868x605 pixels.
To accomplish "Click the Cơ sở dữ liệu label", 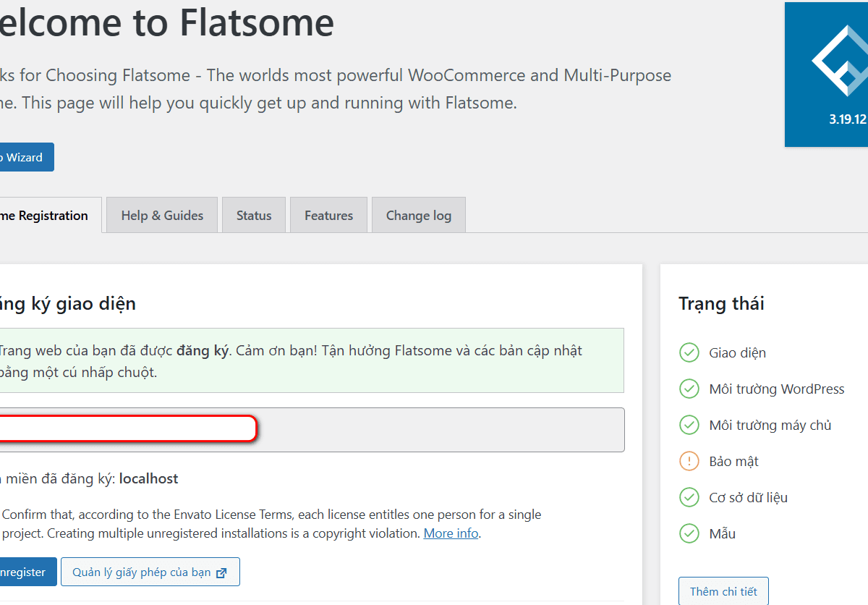I will pyautogui.click(x=748, y=498).
